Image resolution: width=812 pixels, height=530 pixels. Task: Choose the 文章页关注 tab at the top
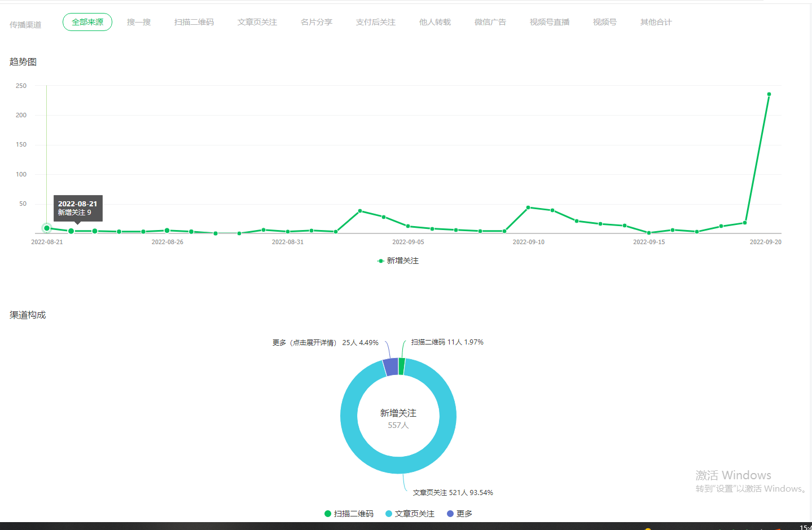click(257, 22)
